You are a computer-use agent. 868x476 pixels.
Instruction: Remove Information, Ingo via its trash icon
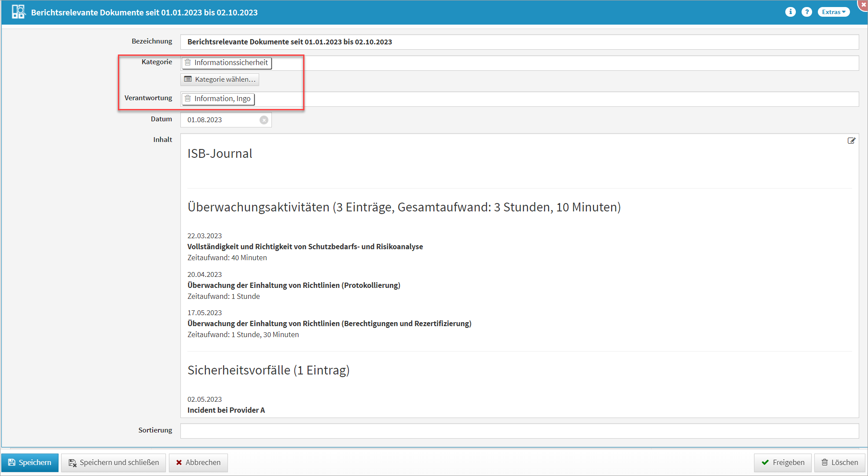click(x=188, y=98)
